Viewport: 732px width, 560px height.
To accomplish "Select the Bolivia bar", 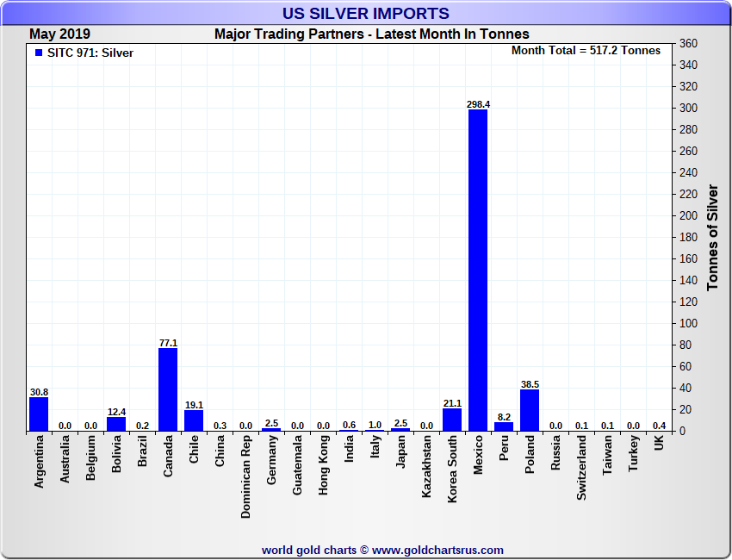I will pos(116,424).
